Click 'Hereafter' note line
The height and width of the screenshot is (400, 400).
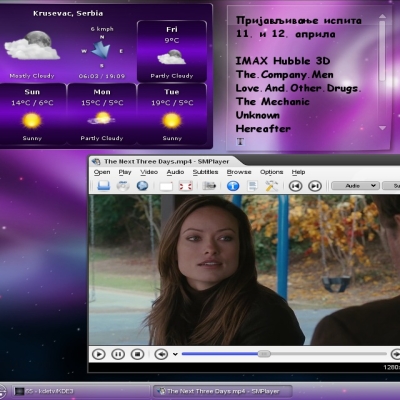pyautogui.click(x=263, y=129)
